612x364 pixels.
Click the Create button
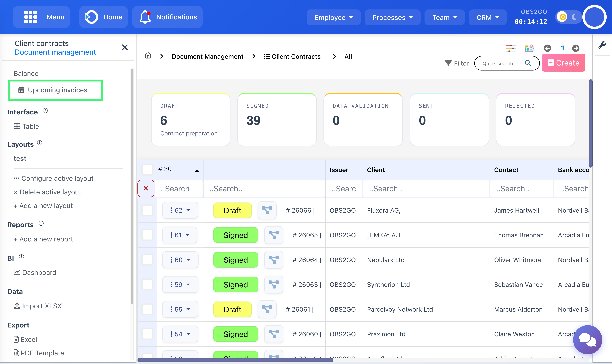[x=563, y=63]
